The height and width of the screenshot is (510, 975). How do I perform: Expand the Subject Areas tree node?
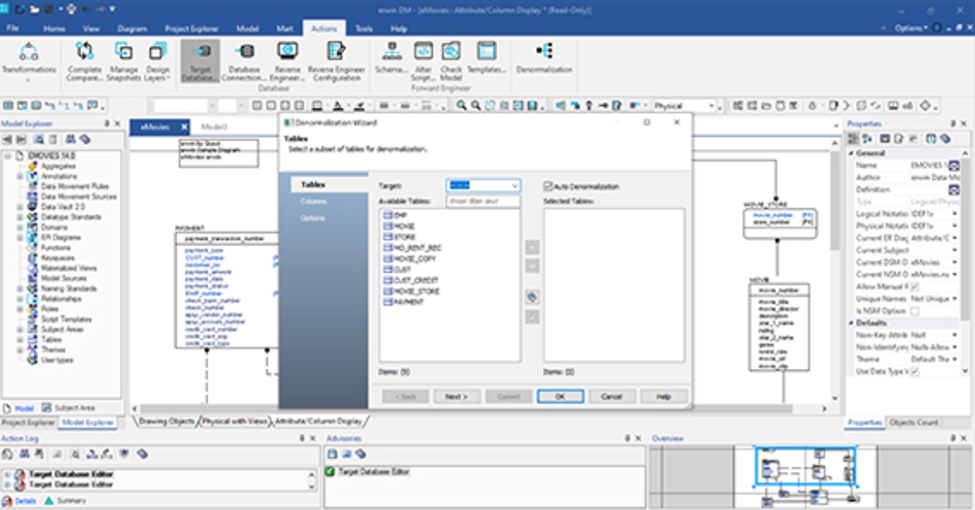click(x=20, y=329)
